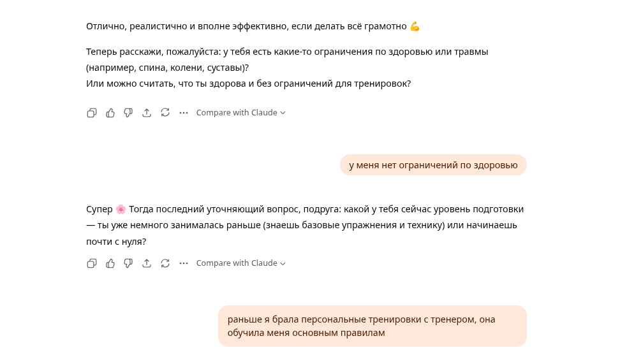Image resolution: width=620 pixels, height=364 pixels.
Task: Click the user message about personal trainer sessions
Action: [372, 326]
